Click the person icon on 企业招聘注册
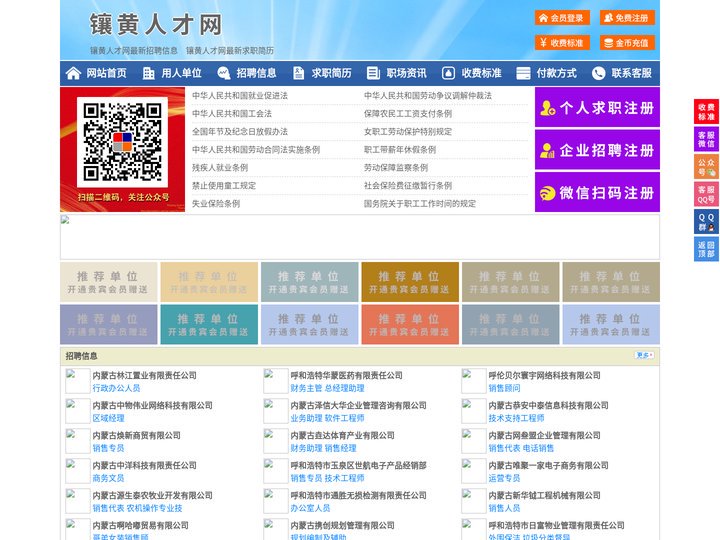This screenshot has height=540, width=720. [x=547, y=150]
